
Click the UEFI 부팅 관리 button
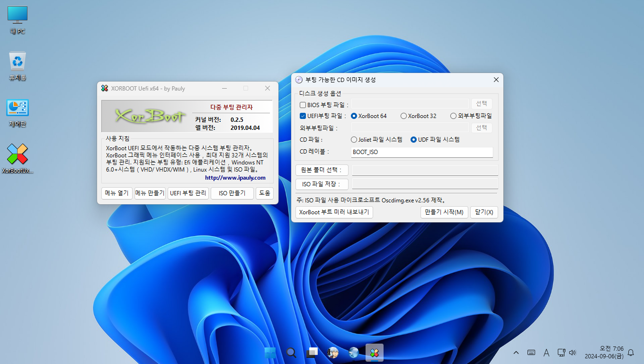188,193
